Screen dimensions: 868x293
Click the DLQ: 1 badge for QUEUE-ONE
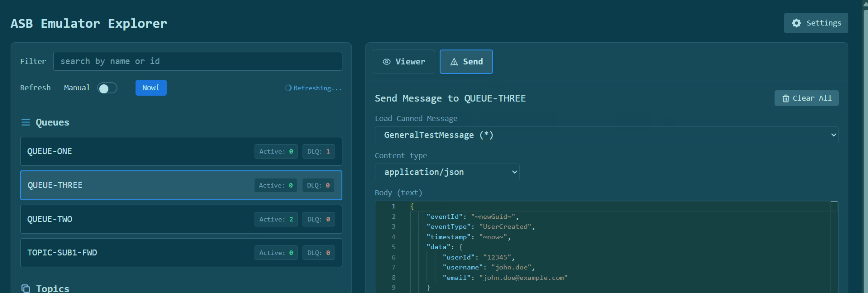318,151
